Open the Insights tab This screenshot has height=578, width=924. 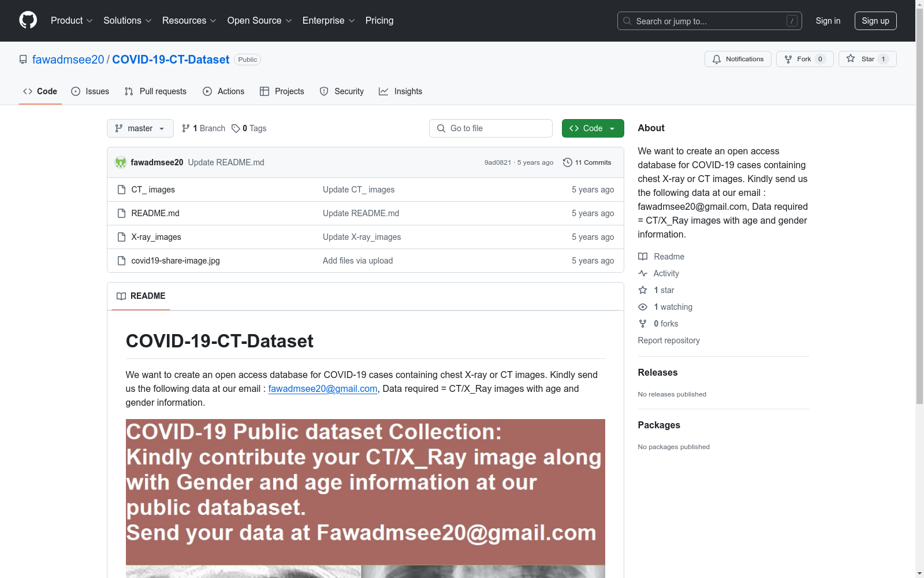tap(401, 91)
